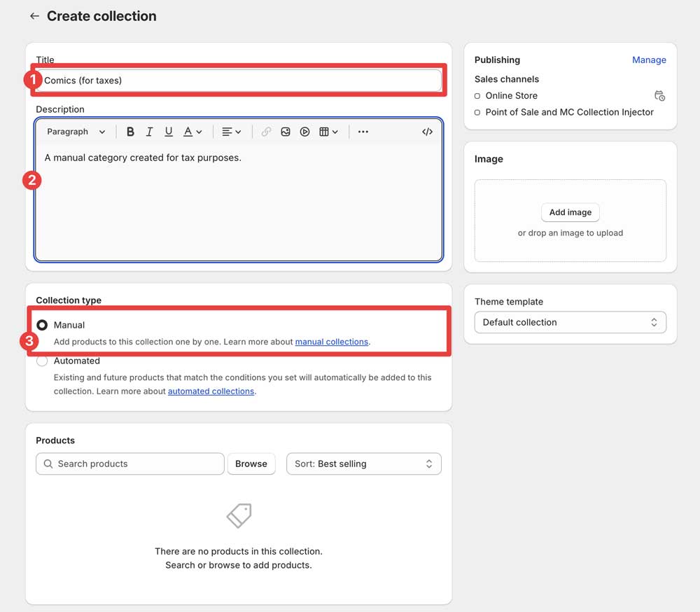700x612 pixels.
Task: Open the Sort: Best selling dropdown
Action: (x=363, y=464)
